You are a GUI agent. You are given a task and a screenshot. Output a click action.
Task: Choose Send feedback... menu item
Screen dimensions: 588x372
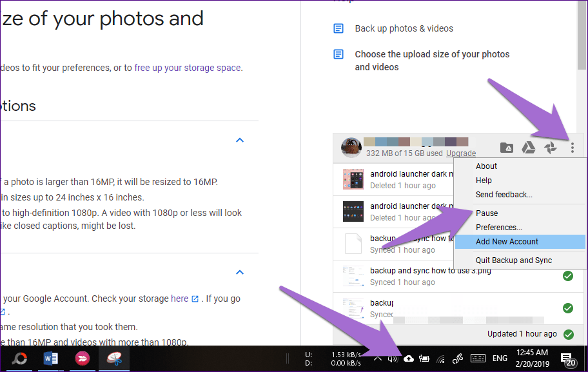point(504,195)
